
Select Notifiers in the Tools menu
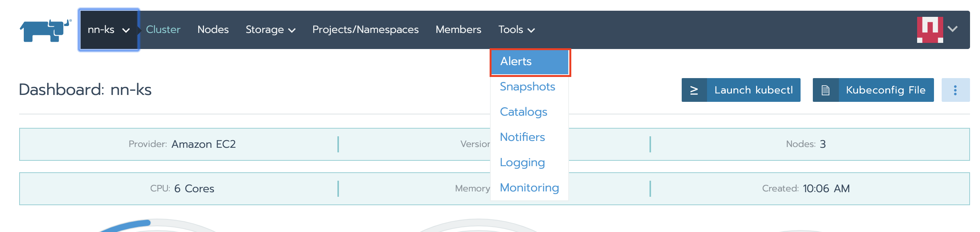coord(522,137)
